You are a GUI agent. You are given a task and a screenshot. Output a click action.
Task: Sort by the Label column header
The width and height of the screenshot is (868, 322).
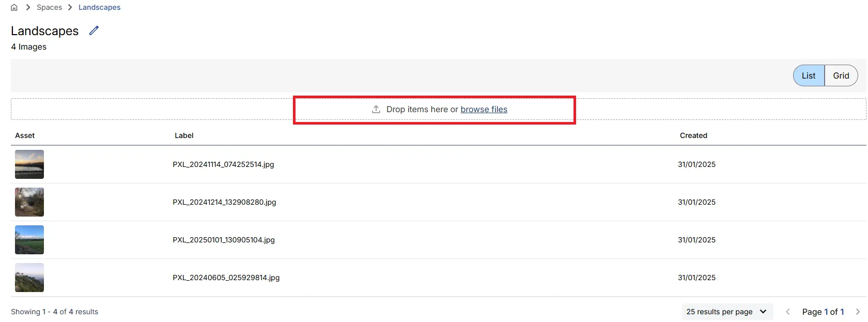point(184,135)
